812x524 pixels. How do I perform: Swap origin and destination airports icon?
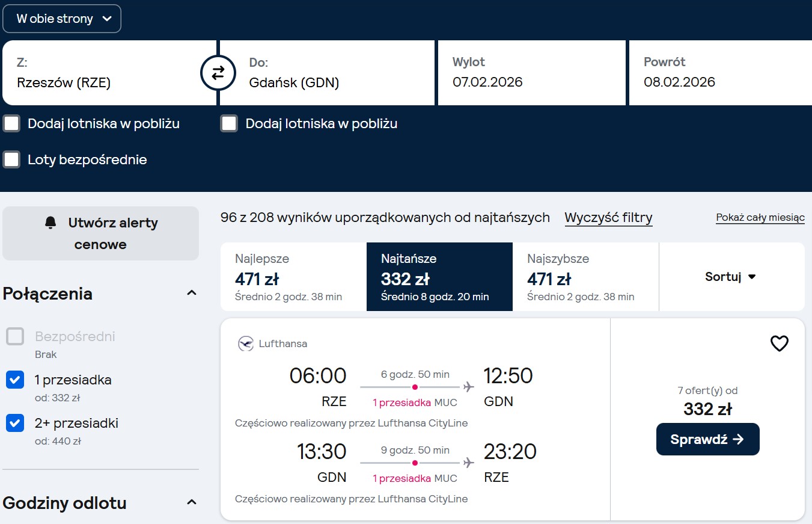tap(218, 73)
